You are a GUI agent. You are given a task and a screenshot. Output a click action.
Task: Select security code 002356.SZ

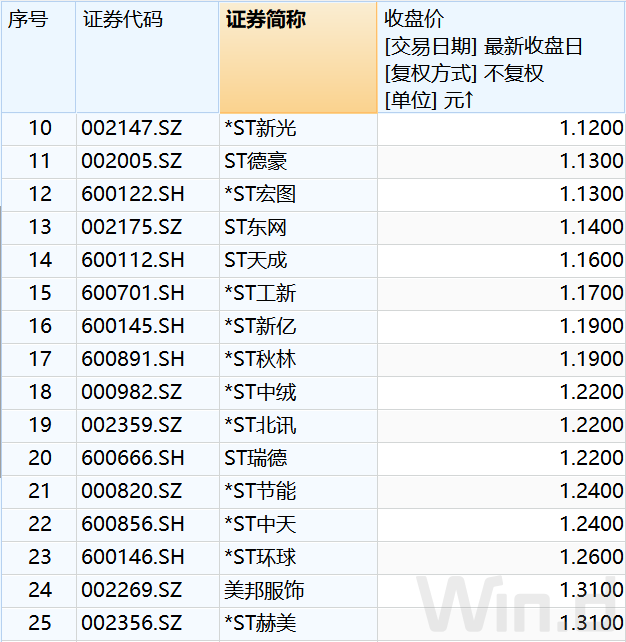click(x=147, y=623)
